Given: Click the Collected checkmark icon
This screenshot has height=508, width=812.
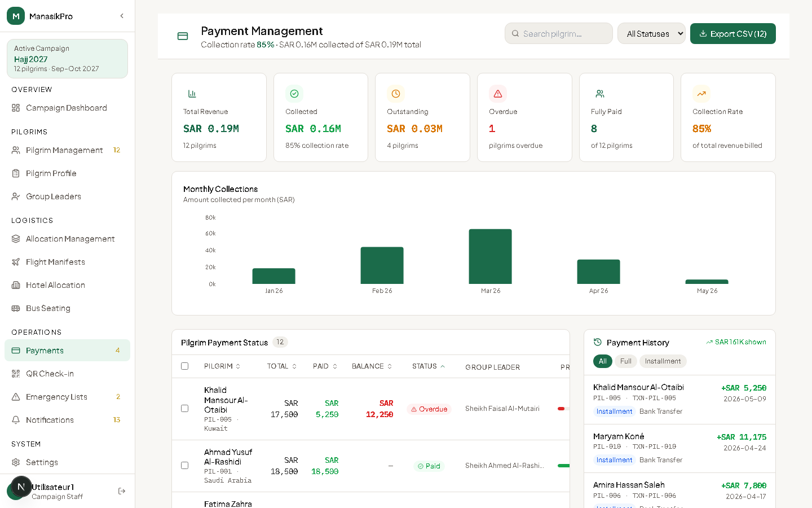Looking at the screenshot, I should 294,94.
